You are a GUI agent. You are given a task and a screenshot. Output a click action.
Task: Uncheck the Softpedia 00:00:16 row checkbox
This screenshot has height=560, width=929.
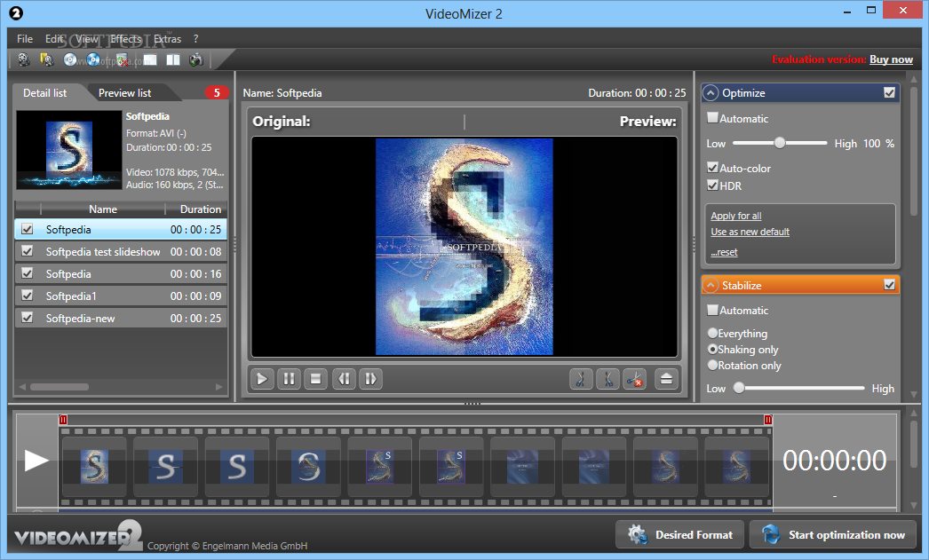point(28,272)
